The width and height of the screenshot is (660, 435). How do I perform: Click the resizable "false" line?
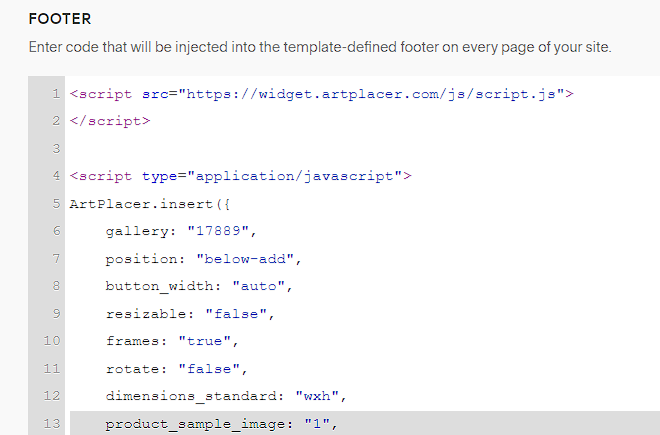click(x=190, y=314)
